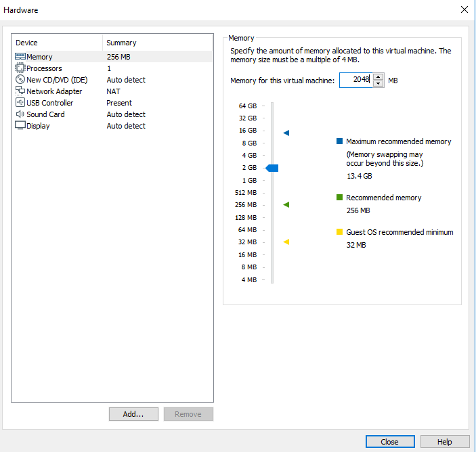Select the Sound Card row label
476x452 pixels.
45,114
